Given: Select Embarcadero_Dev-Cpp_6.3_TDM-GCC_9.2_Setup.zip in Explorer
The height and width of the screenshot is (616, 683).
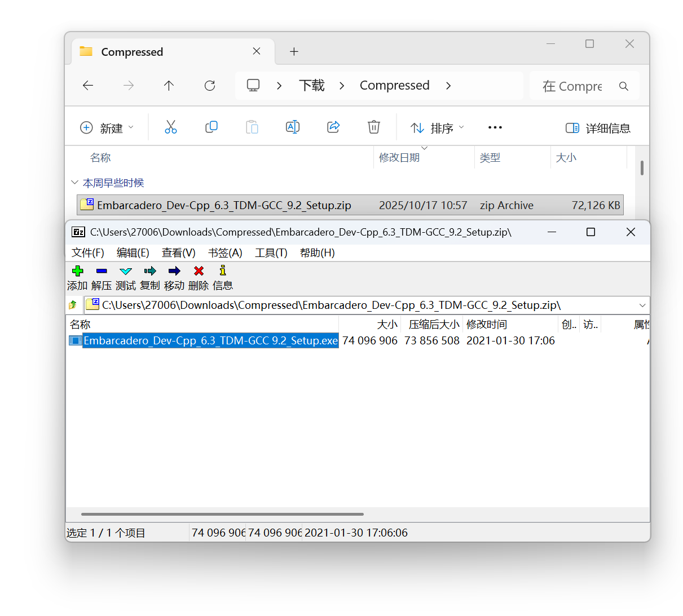Looking at the screenshot, I should 350,205.
